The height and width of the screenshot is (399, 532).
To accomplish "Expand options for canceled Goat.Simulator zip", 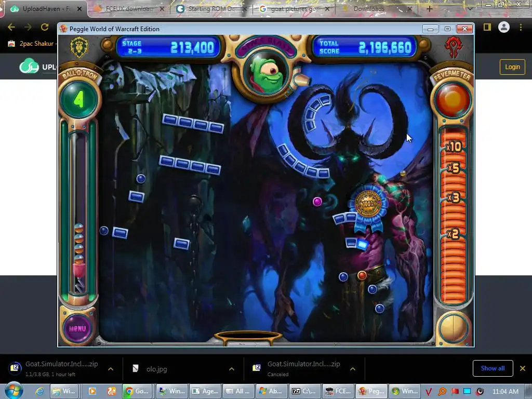I will 353,369.
